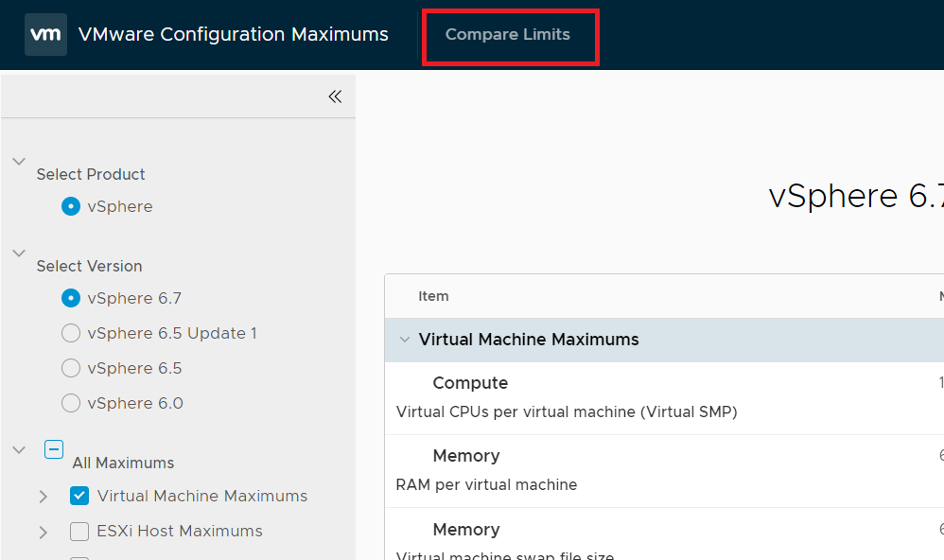944x560 pixels.
Task: Select the vSphere product radio button
Action: tap(71, 206)
